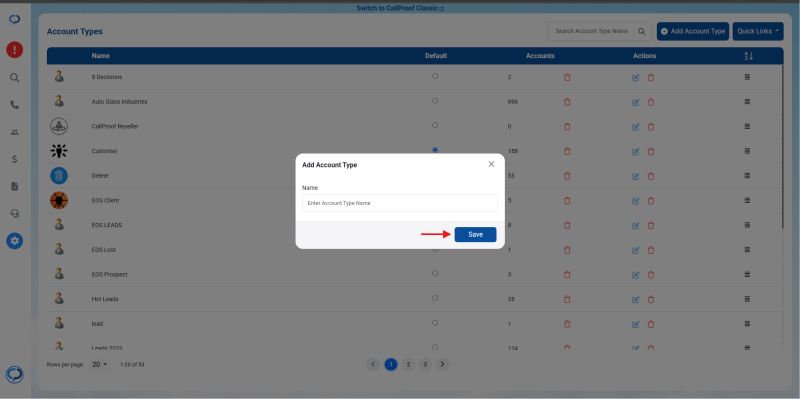Select default radio for 8 Decisions
The height and width of the screenshot is (399, 800).
[x=435, y=76]
